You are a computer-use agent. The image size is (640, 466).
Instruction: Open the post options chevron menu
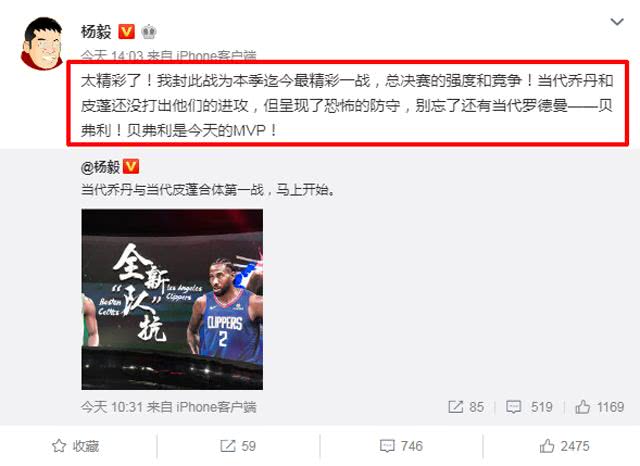pos(616,22)
